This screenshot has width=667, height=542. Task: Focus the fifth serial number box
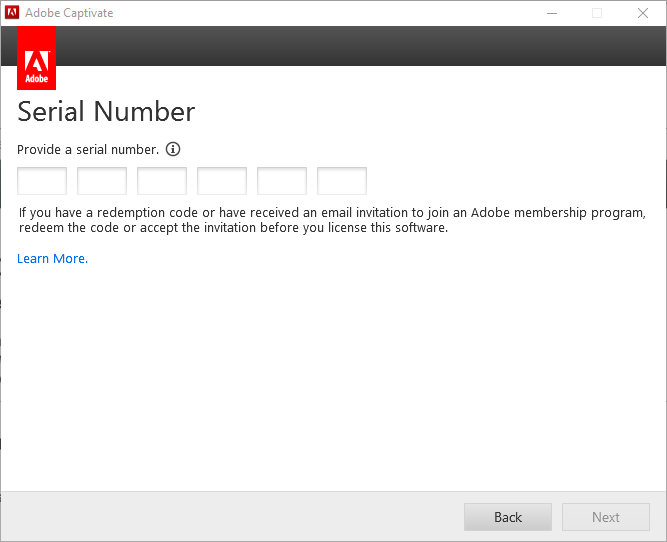[x=282, y=181]
